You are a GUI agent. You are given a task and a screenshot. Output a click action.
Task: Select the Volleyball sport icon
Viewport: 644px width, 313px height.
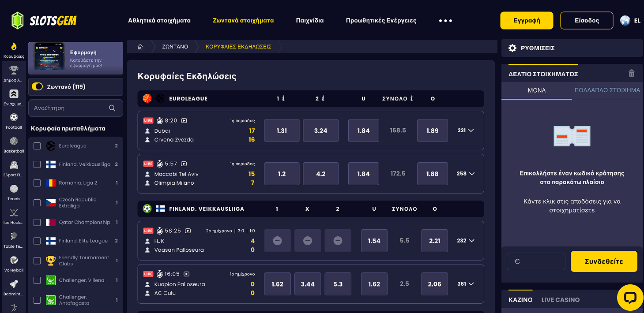coord(14,261)
